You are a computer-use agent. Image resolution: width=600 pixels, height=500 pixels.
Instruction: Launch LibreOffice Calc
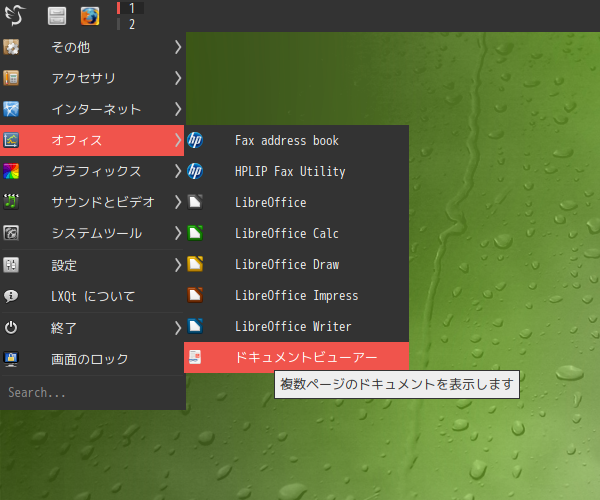[x=297, y=233]
